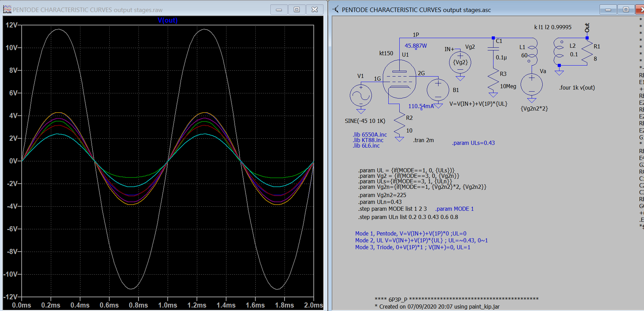Click the 'IN+' net label

449,49
